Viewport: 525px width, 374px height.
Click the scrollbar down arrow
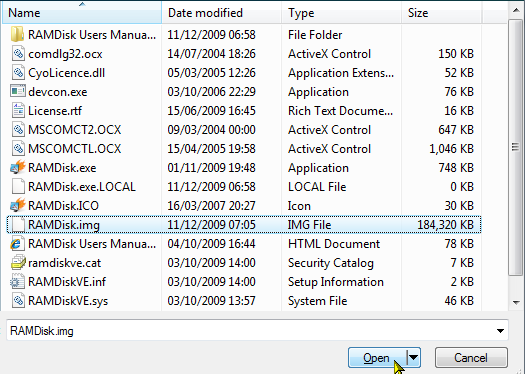pyautogui.click(x=516, y=302)
